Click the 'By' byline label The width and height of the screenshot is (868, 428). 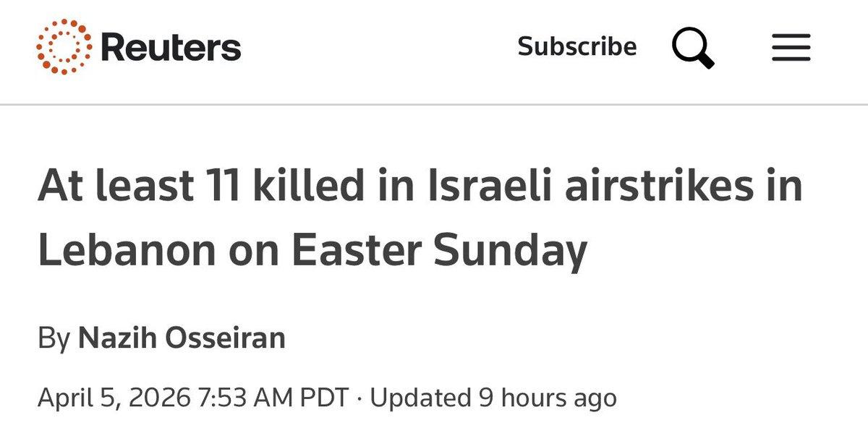click(54, 338)
